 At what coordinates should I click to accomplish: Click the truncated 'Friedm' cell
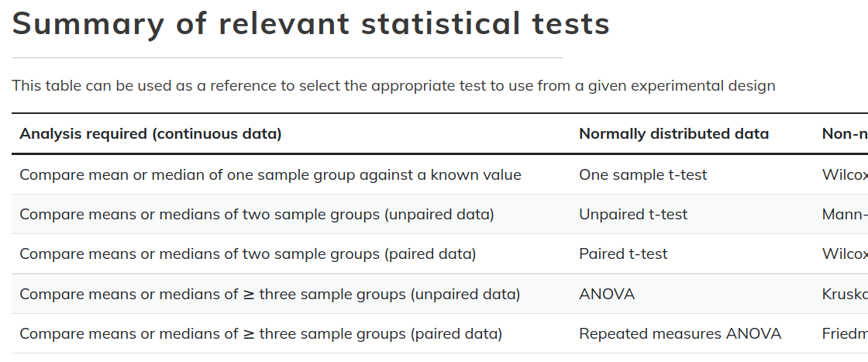(844, 334)
